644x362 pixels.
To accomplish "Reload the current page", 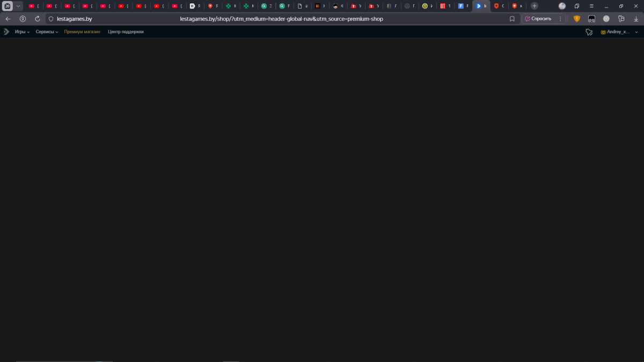I will tap(38, 18).
